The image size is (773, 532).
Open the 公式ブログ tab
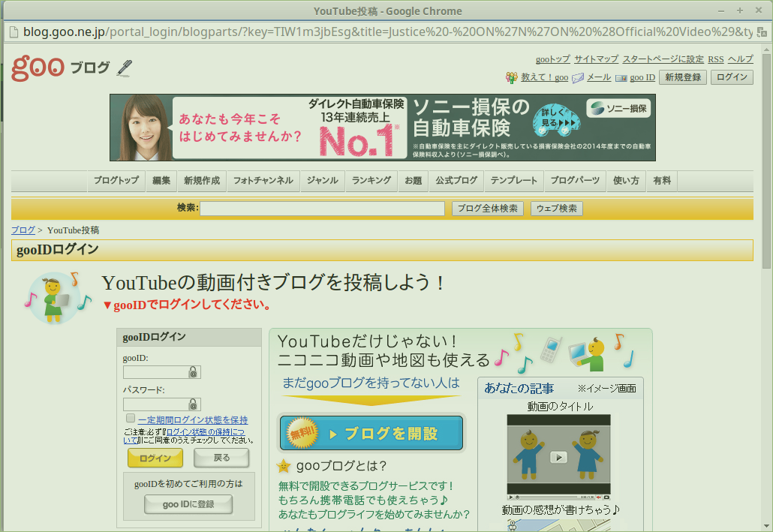456,180
